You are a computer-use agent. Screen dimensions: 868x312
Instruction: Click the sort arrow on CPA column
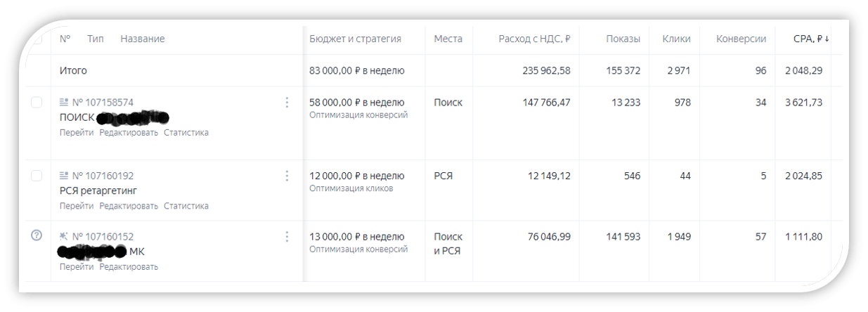(x=827, y=39)
